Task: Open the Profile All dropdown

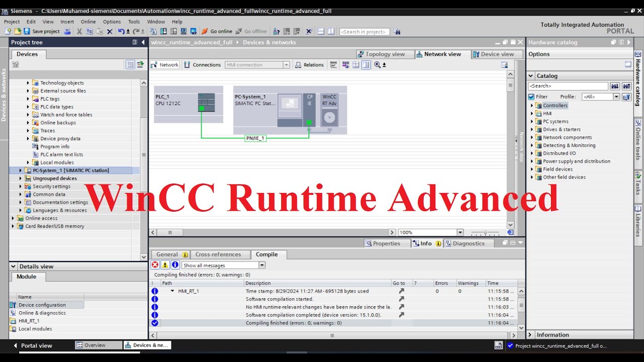Action: pos(616,97)
